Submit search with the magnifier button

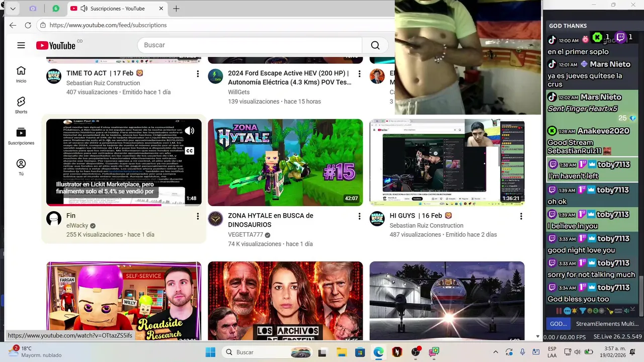(375, 45)
